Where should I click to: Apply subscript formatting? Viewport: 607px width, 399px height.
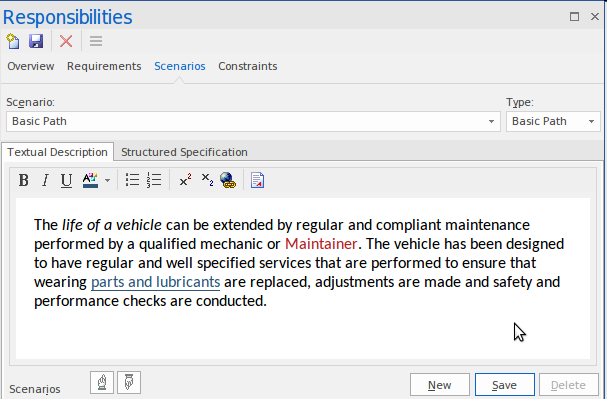pos(207,180)
